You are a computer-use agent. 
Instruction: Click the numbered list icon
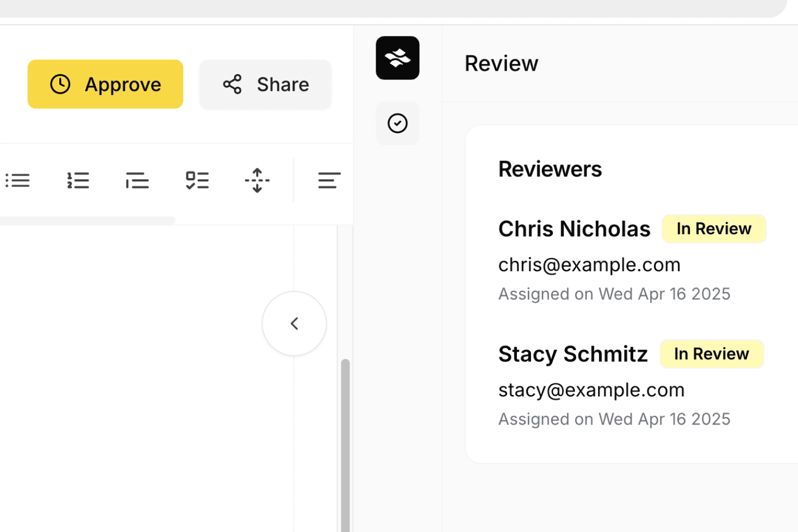[78, 180]
